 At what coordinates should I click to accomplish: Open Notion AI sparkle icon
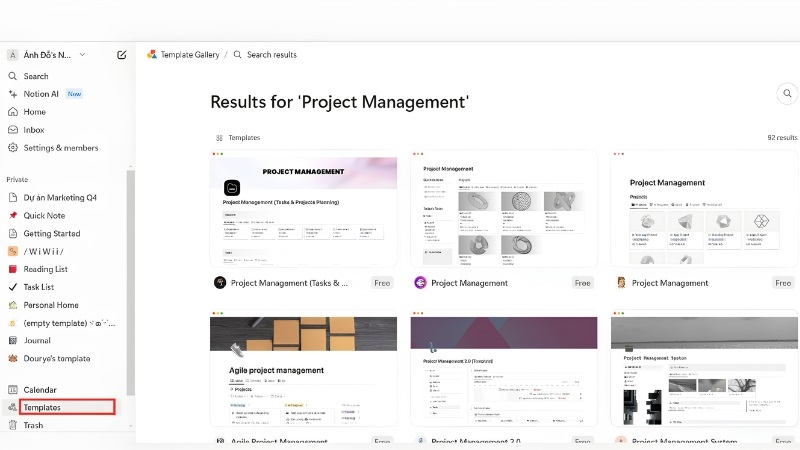click(13, 94)
